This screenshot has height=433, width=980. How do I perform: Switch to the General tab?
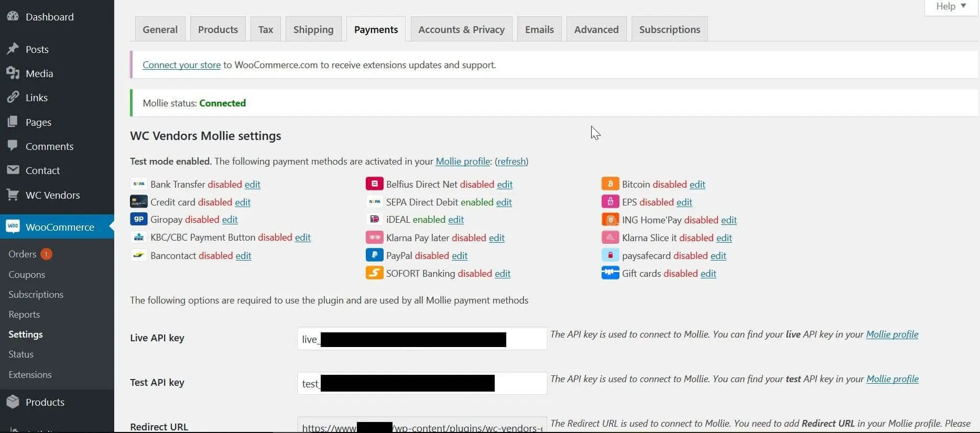coord(160,29)
